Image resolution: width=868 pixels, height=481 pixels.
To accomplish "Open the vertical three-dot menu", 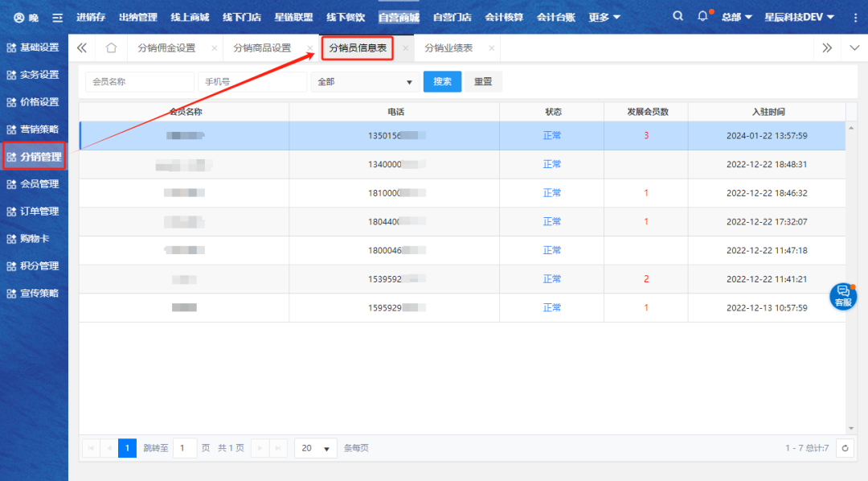I will click(854, 17).
